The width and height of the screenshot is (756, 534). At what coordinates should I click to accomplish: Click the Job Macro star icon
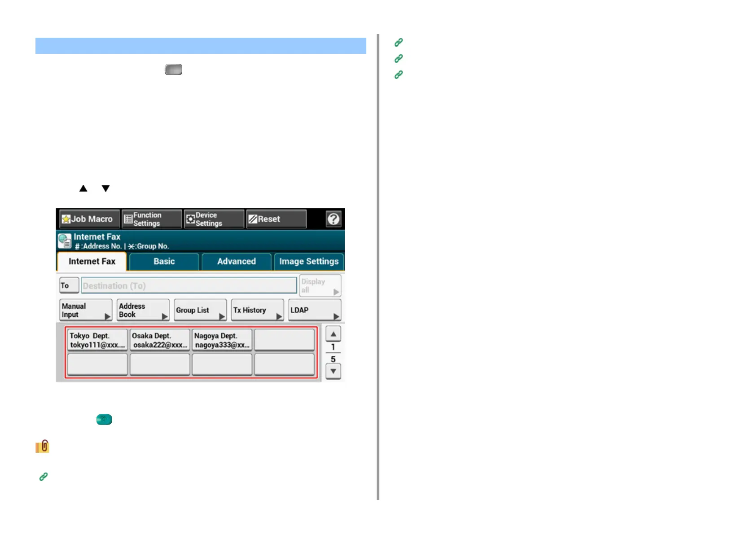tap(66, 219)
